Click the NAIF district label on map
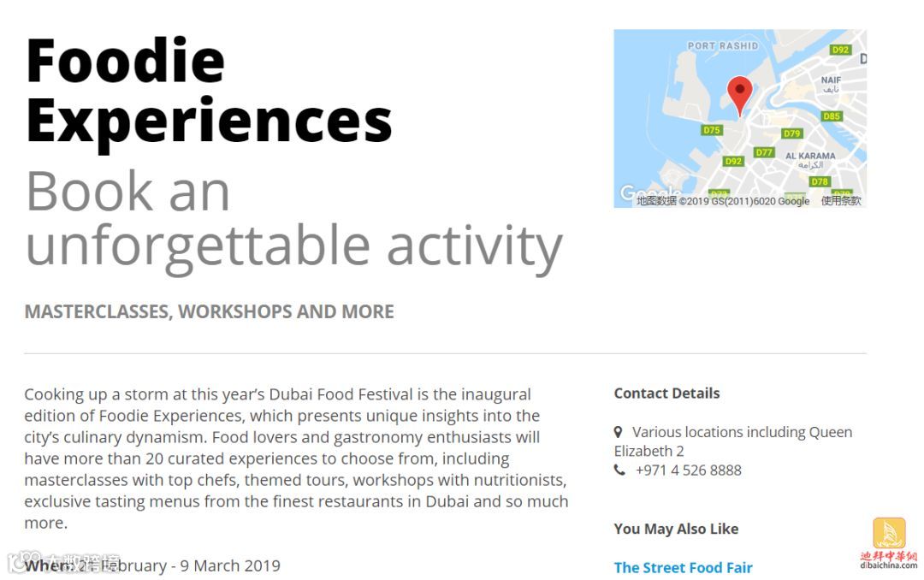Screen dimensions: 924x580 point(831,80)
